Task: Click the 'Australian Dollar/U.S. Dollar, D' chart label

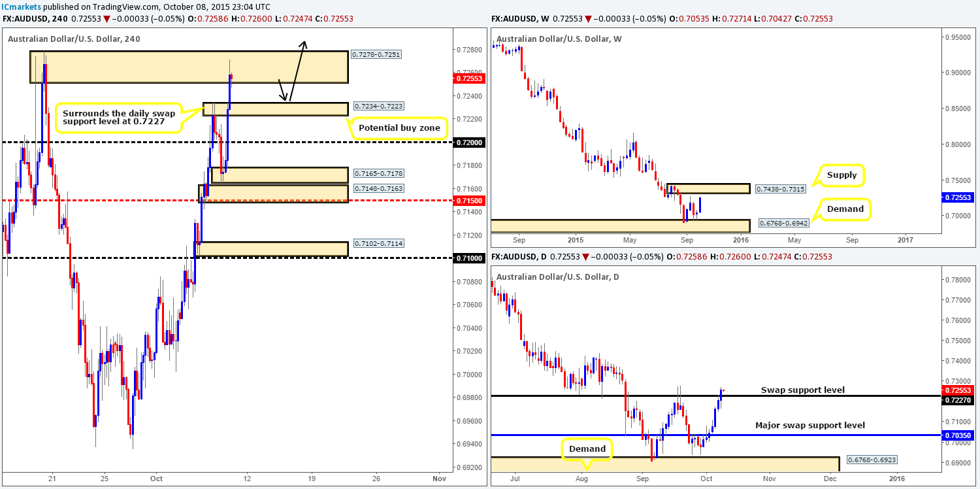Action: 559,277
